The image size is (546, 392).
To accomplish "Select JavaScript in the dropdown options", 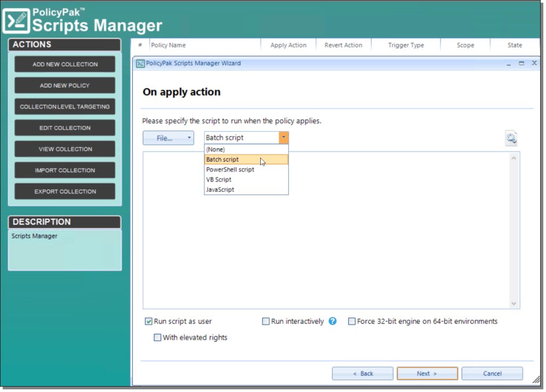I will click(x=220, y=189).
